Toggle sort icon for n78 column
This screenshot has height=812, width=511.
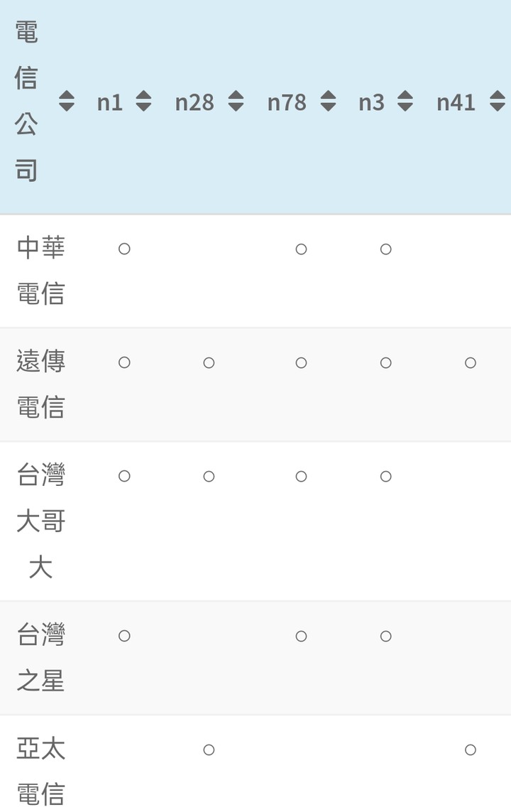328,102
